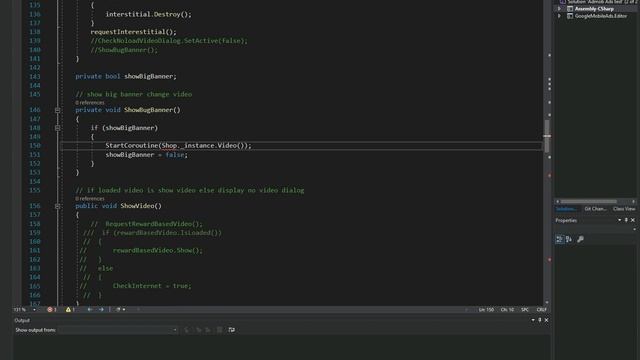The width and height of the screenshot is (640, 360).
Task: Click the 'Output' panel title
Action: [22, 320]
